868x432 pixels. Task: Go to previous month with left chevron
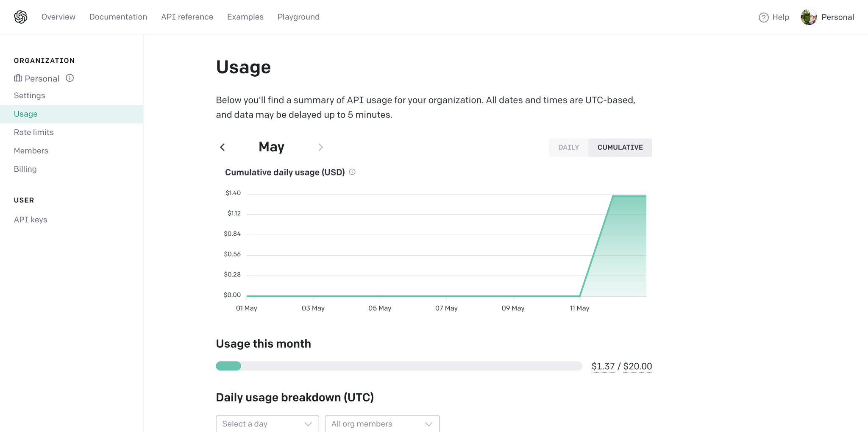pos(223,147)
